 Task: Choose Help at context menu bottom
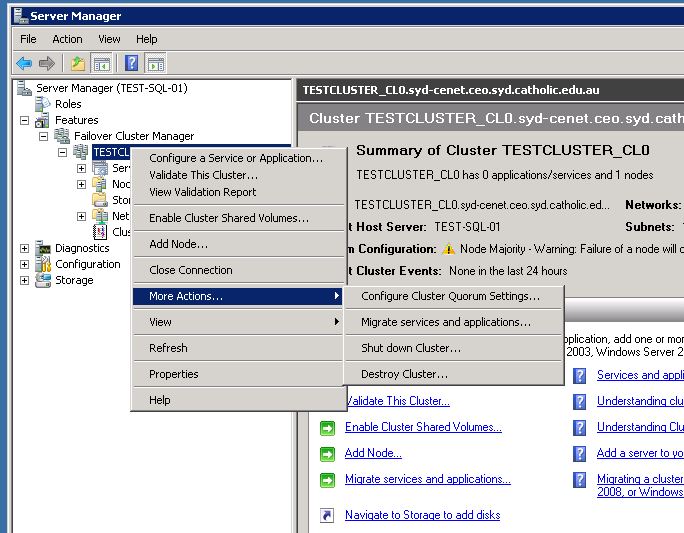click(x=238, y=400)
